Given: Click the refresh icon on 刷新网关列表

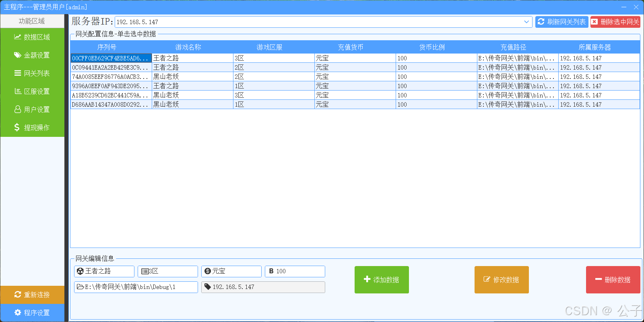Looking at the screenshot, I should [541, 22].
